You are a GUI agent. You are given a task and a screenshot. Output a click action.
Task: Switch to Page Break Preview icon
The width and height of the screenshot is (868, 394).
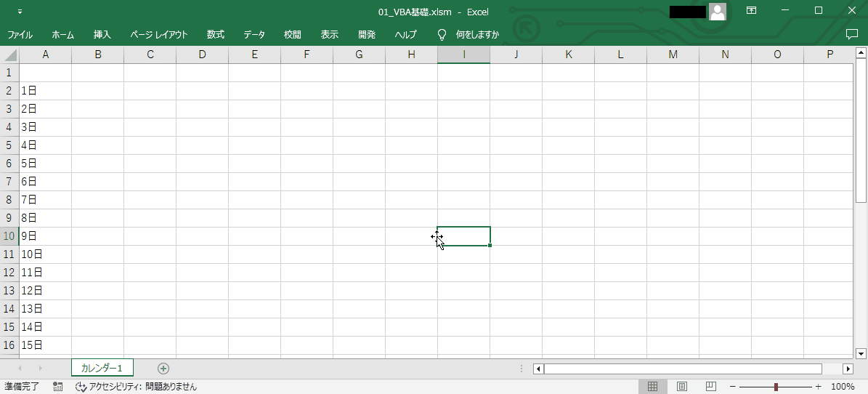[x=711, y=386]
